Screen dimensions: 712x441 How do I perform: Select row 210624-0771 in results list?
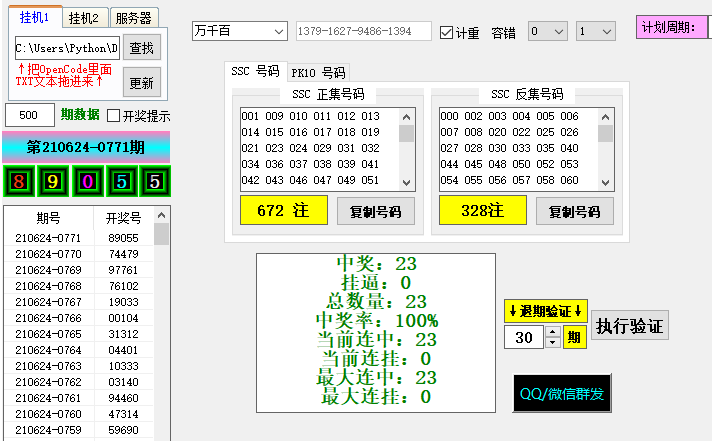pyautogui.click(x=79, y=238)
